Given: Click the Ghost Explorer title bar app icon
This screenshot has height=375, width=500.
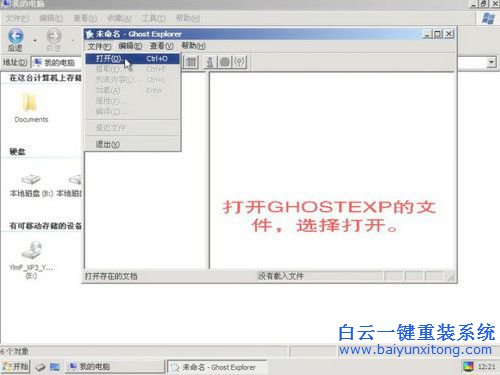Looking at the screenshot, I should [x=89, y=34].
